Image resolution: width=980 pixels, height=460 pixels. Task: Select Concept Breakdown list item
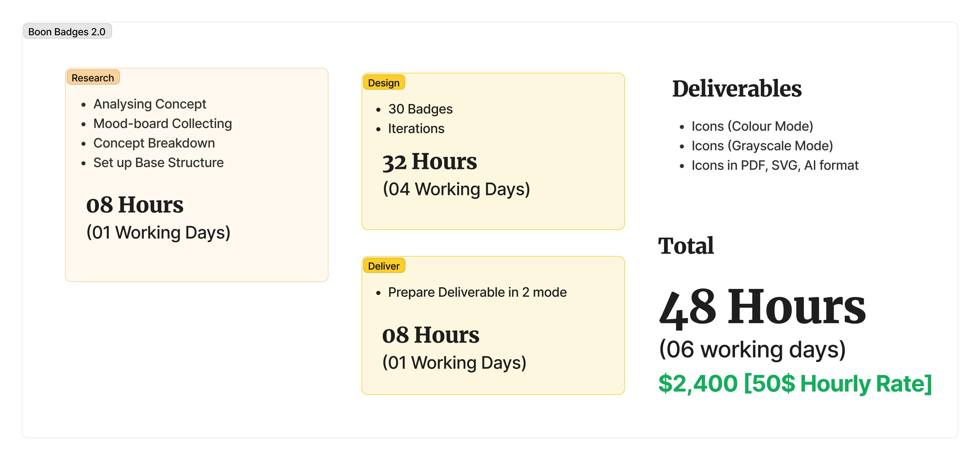pos(154,143)
